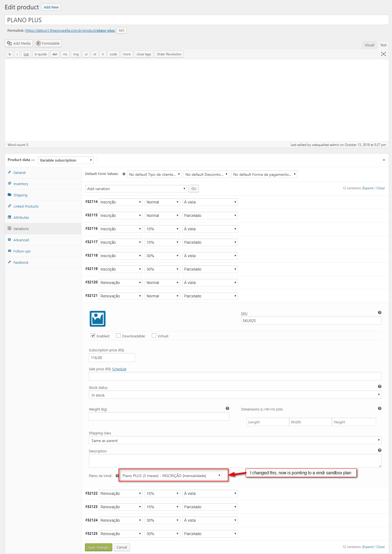The image size is (392, 554).
Task: Click the SKU input field
Action: pos(311,321)
